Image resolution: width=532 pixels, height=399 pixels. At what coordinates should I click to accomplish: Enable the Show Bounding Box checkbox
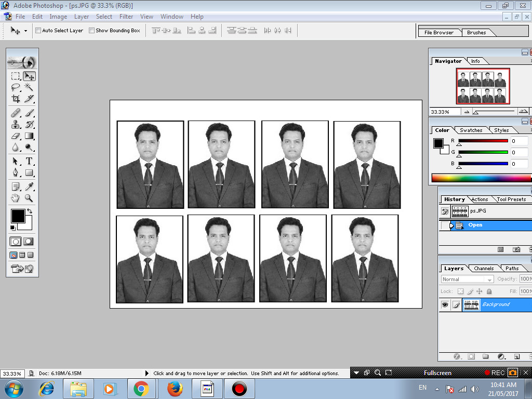click(x=90, y=30)
